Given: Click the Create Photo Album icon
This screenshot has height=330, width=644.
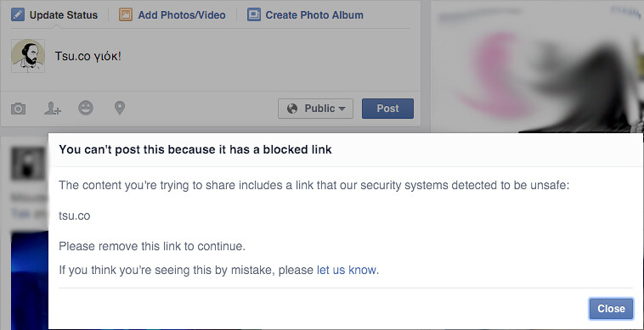Looking at the screenshot, I should click(x=254, y=15).
